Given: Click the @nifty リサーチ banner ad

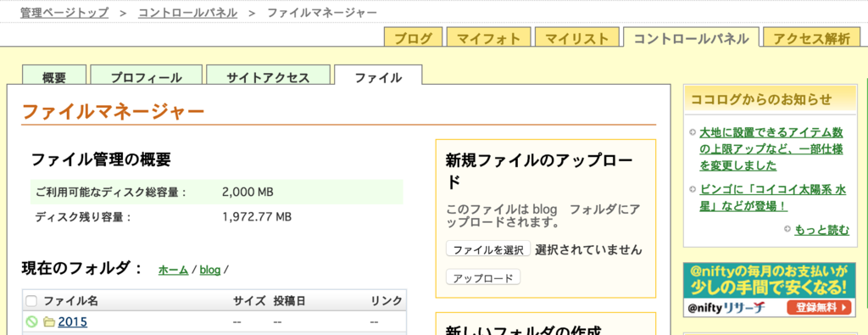Looking at the screenshot, I should click(x=770, y=289).
